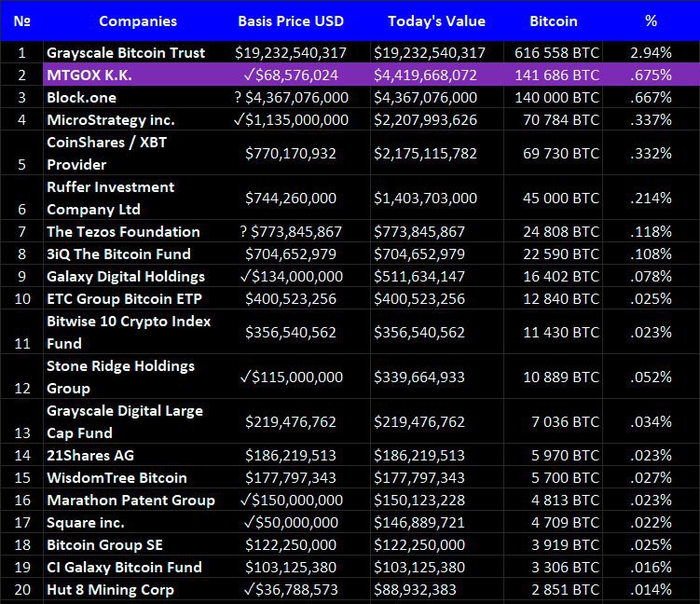Click the Bitcoin column header
This screenshot has width=700, height=604.
pos(553,21)
